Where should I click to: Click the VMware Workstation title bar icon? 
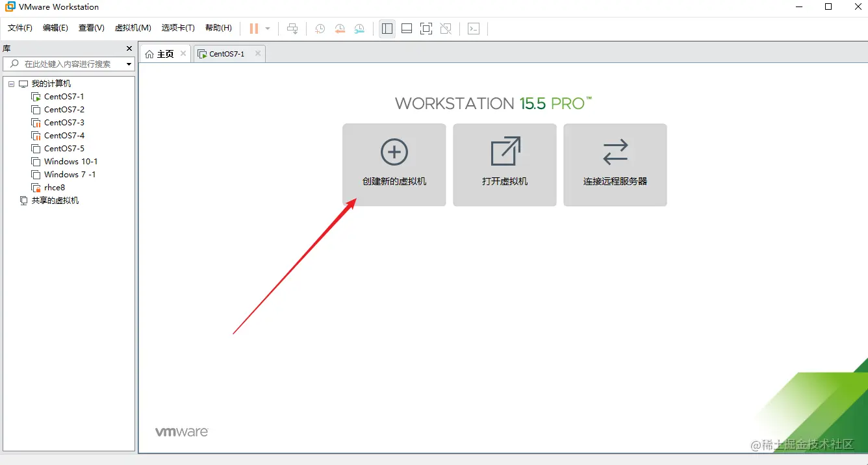[10, 7]
